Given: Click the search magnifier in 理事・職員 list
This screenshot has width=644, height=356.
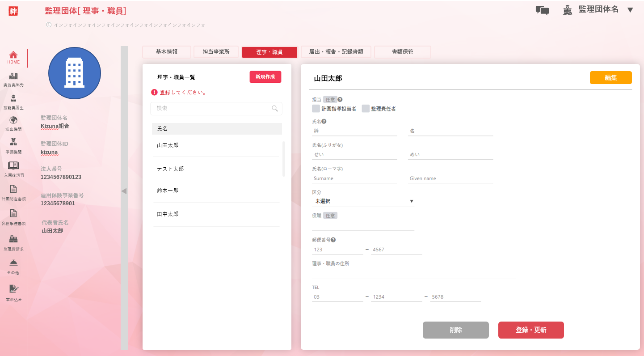Looking at the screenshot, I should tap(275, 108).
